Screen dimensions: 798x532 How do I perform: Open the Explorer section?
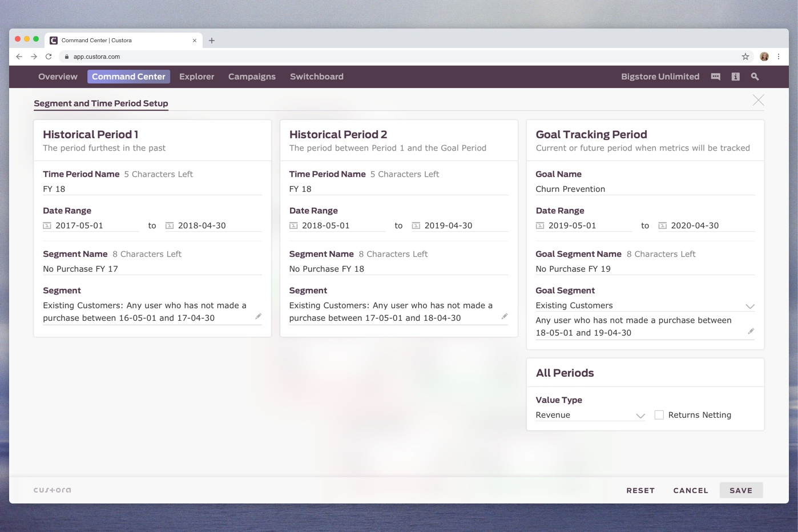coord(196,76)
